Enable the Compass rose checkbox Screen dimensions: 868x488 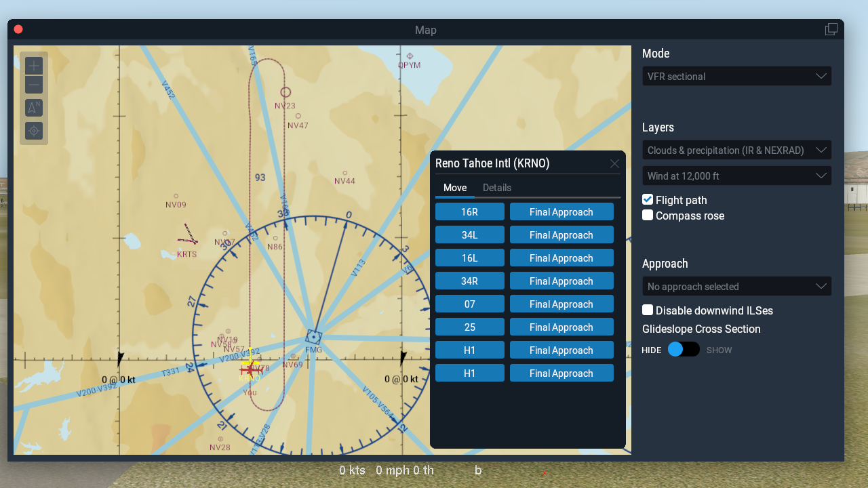[x=648, y=216]
